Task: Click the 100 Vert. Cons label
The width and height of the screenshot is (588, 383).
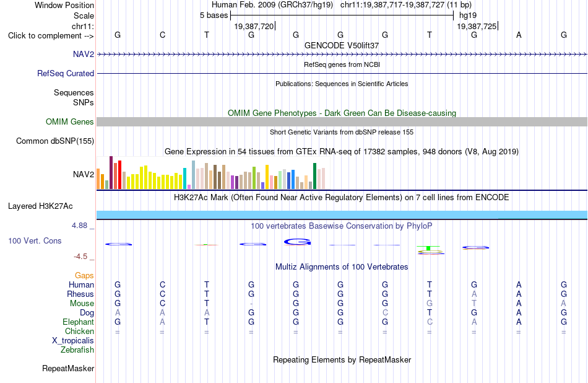Action: tap(35, 240)
